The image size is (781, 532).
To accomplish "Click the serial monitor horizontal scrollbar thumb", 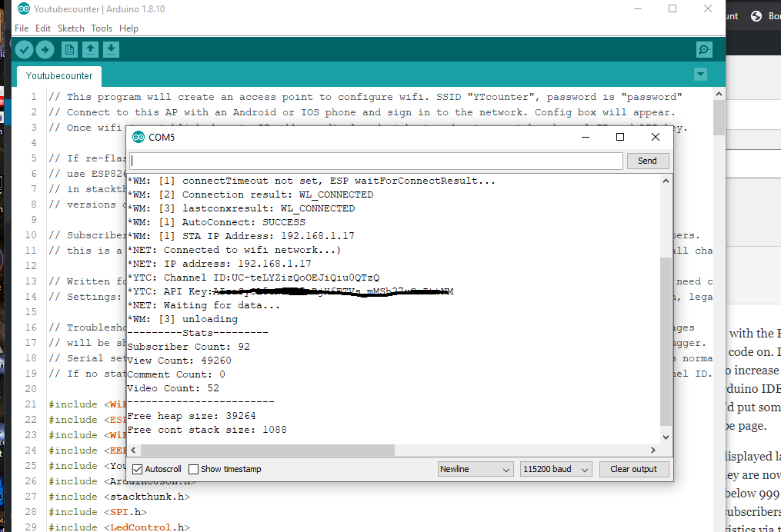I will [x=268, y=450].
